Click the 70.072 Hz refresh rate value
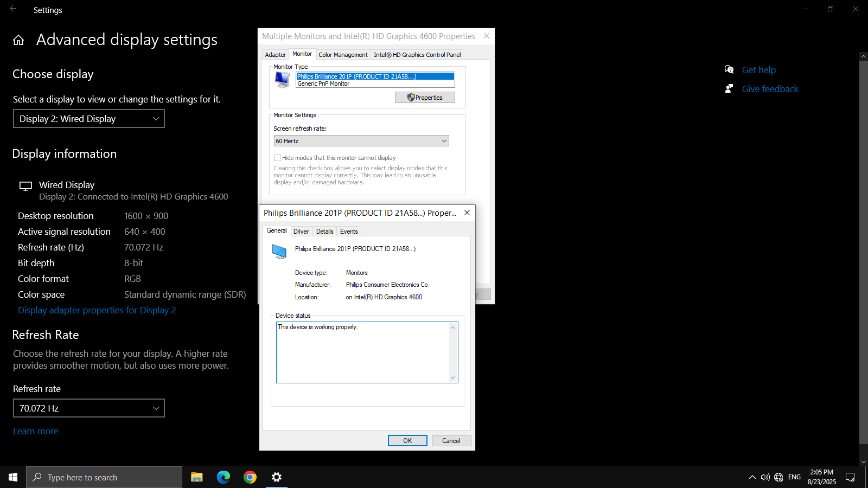This screenshot has height=488, width=868. (x=144, y=247)
